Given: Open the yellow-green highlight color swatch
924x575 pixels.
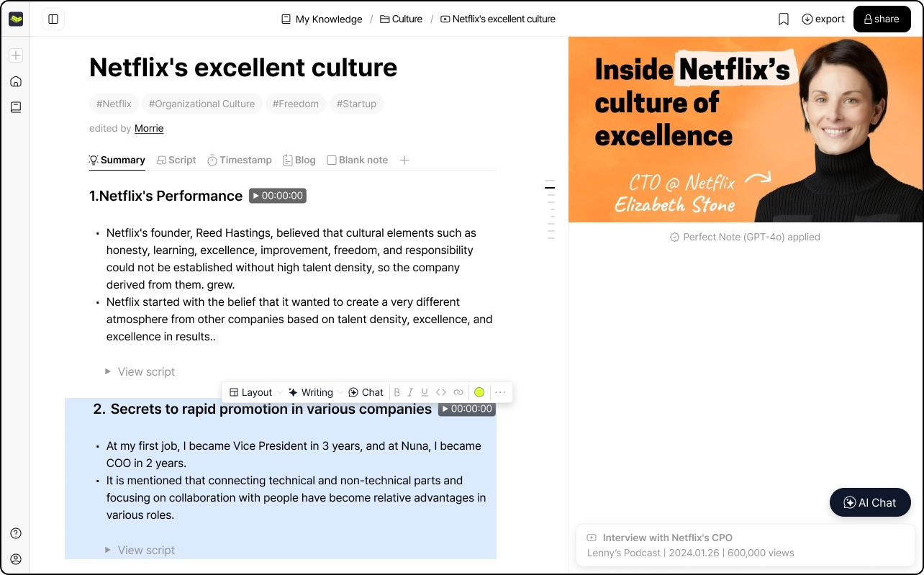Looking at the screenshot, I should pyautogui.click(x=479, y=392).
